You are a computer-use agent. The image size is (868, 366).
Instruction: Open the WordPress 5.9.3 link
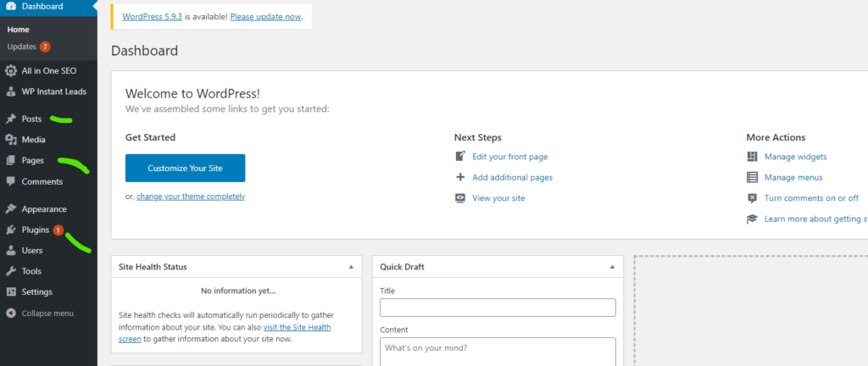(x=153, y=17)
